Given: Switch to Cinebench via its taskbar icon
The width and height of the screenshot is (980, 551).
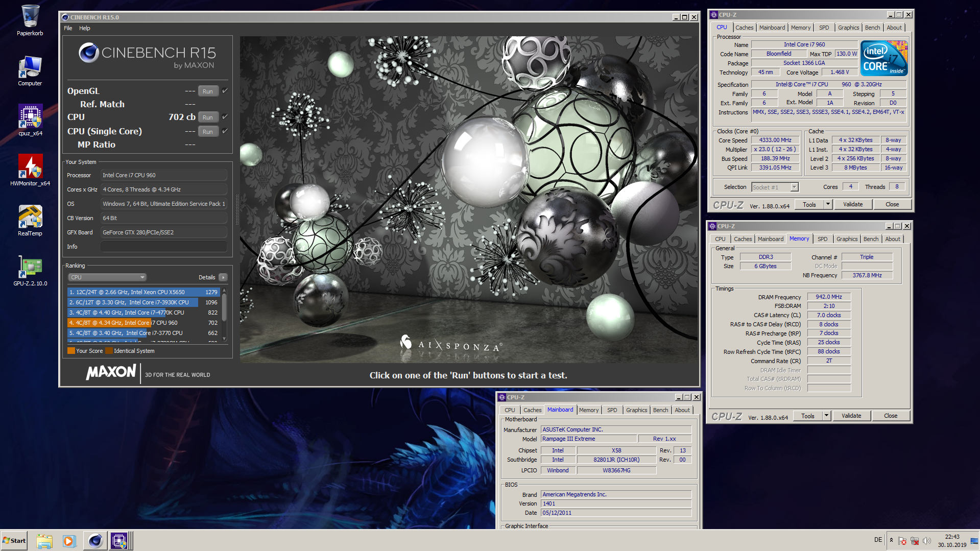Looking at the screenshot, I should pos(95,541).
